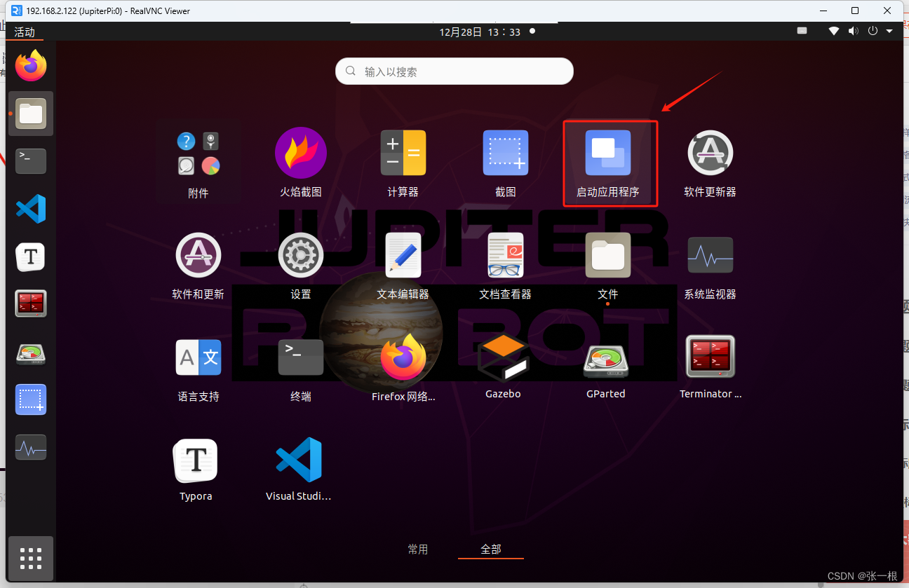Click Files icon in the dock
Viewport: 909px width, 588px height.
point(31,114)
